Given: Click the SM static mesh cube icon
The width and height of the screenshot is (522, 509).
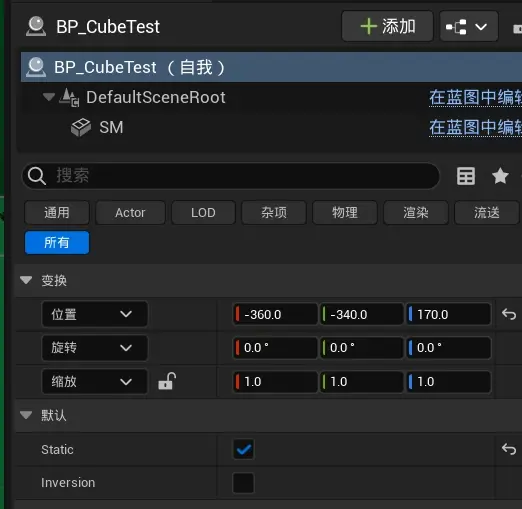Looking at the screenshot, I should tap(81, 127).
